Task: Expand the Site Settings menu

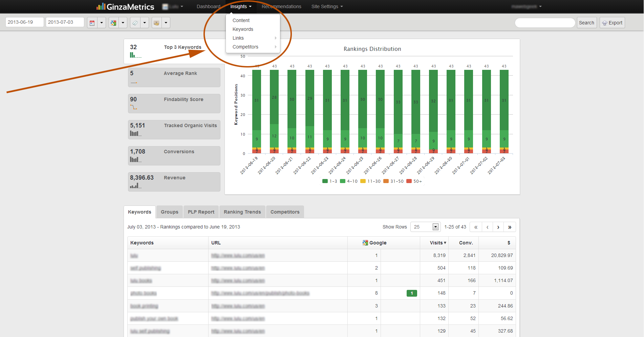Action: pos(327,6)
